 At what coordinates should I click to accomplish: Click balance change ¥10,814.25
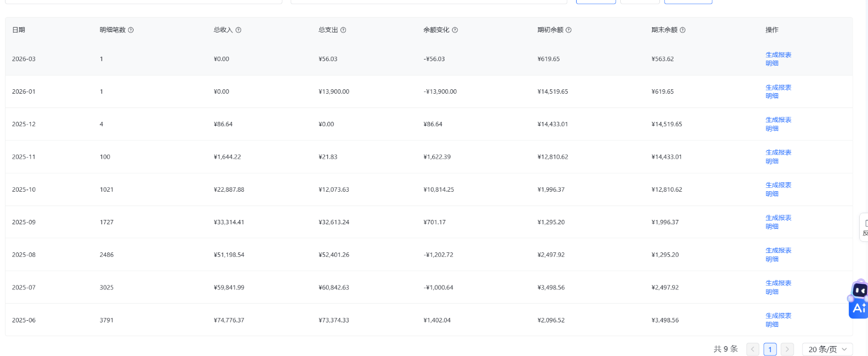[x=439, y=190]
